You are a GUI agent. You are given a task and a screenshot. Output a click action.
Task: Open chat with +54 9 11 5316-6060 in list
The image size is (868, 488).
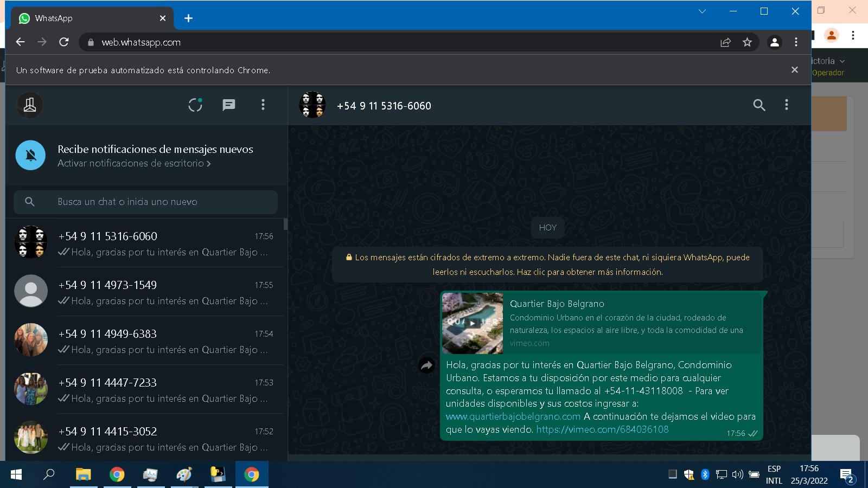145,243
